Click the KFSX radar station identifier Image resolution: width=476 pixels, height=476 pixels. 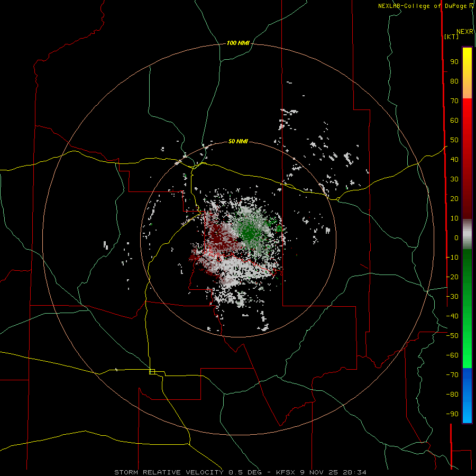(287, 472)
